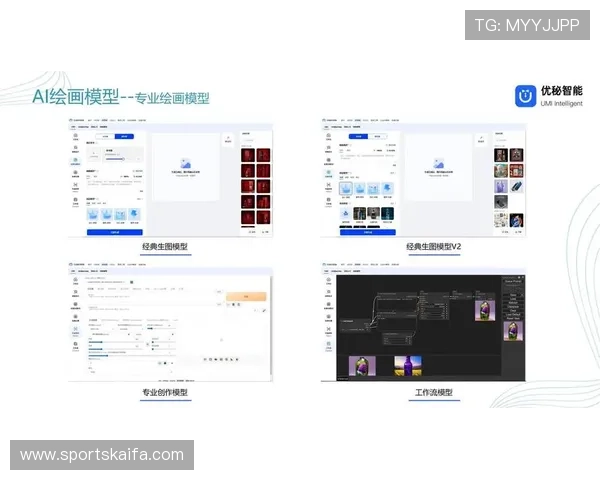Viewport: 600px width, 480px height.
Task: Click the image placeholder icon in 经典生图模型V2 canvas
Action: click(x=439, y=163)
